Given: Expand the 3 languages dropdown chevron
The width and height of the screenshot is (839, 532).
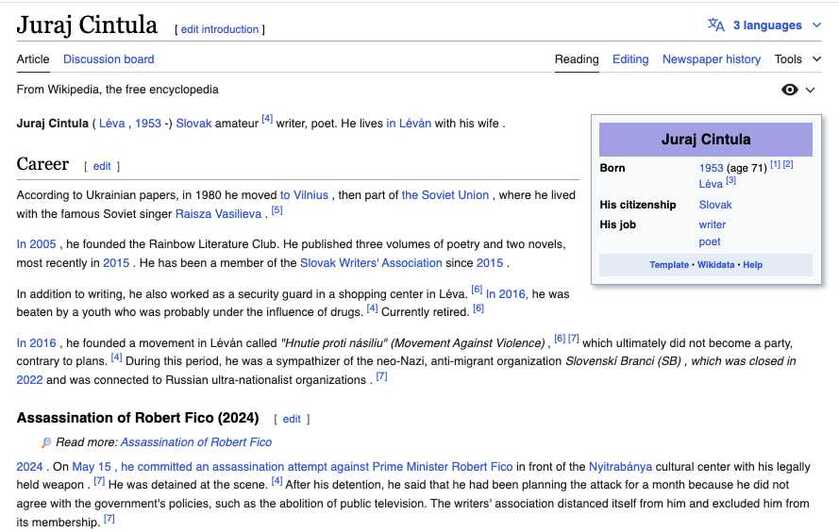Looking at the screenshot, I should 817,25.
